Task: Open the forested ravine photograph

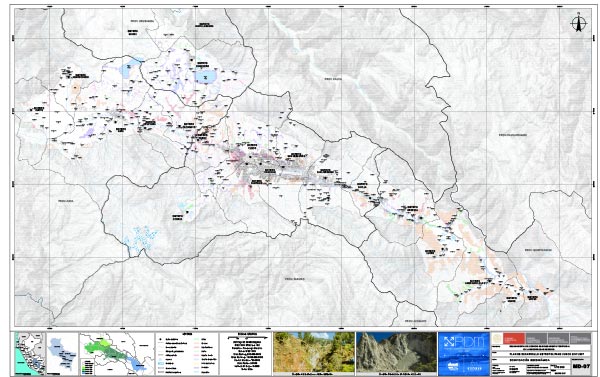Action: pyautogui.click(x=314, y=352)
